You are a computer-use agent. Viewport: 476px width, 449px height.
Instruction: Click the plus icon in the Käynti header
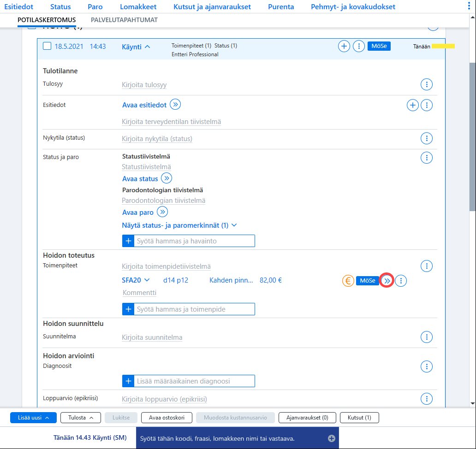tap(344, 46)
